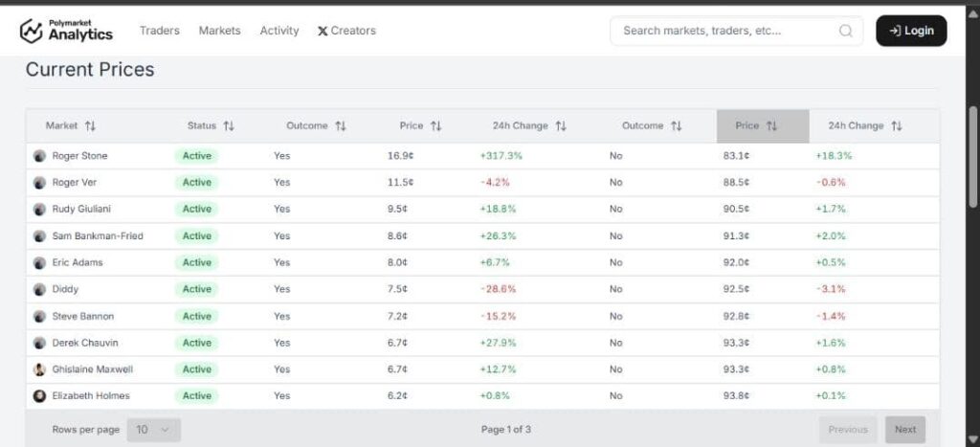Open the Ghislaine Maxwell market
Image resolution: width=980 pixels, height=447 pixels.
pyautogui.click(x=93, y=369)
